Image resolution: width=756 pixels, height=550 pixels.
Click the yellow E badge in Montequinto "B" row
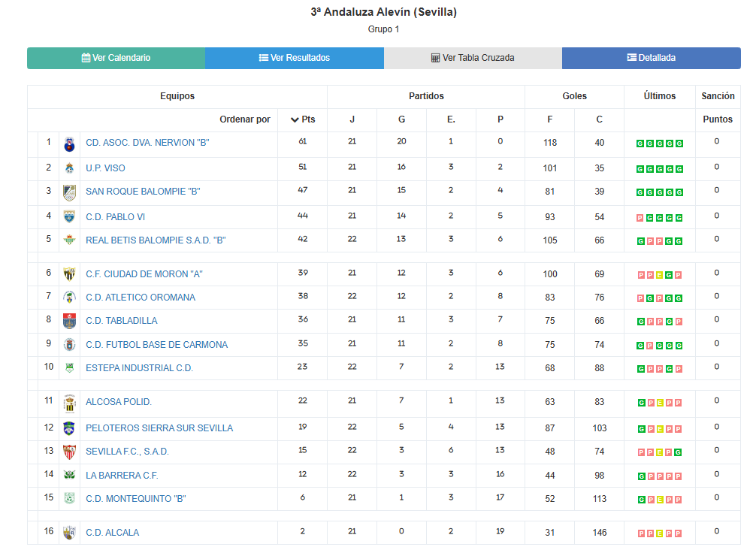[660, 500]
